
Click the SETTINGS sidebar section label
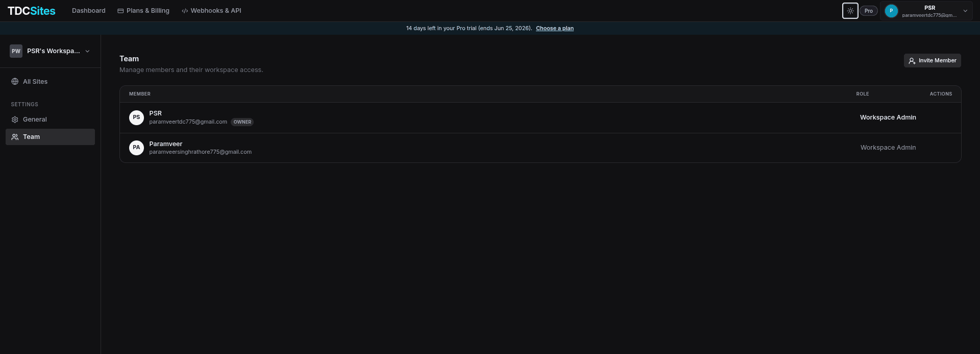(24, 105)
